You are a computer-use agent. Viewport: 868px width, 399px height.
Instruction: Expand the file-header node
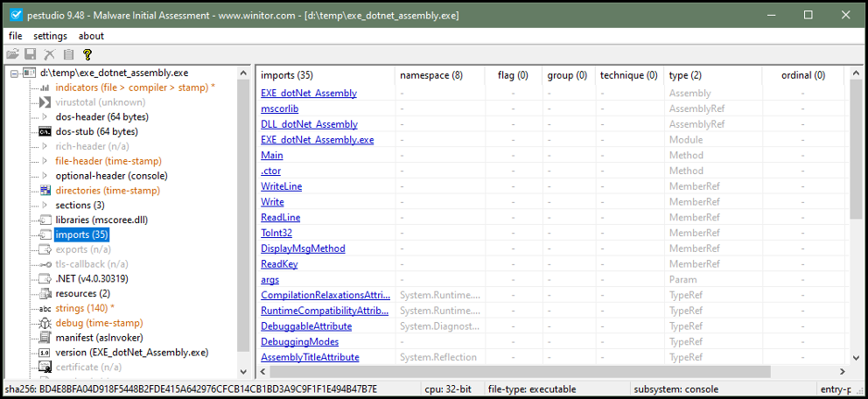pos(45,161)
